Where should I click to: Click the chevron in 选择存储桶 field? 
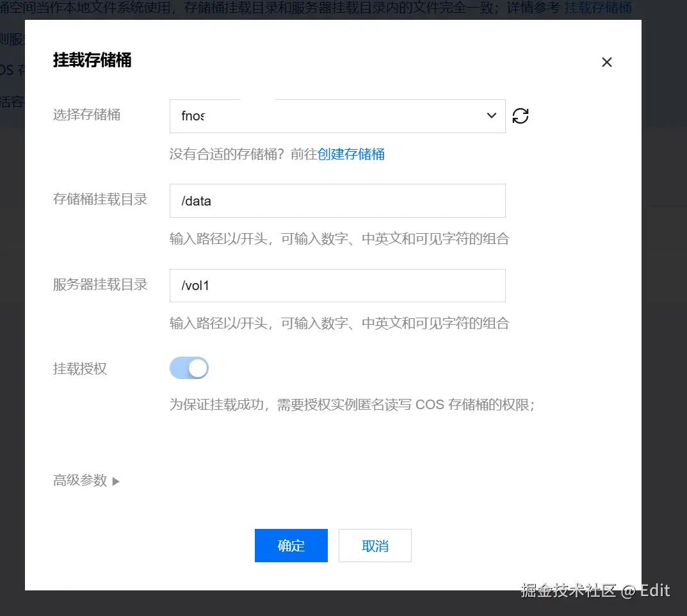(x=491, y=116)
